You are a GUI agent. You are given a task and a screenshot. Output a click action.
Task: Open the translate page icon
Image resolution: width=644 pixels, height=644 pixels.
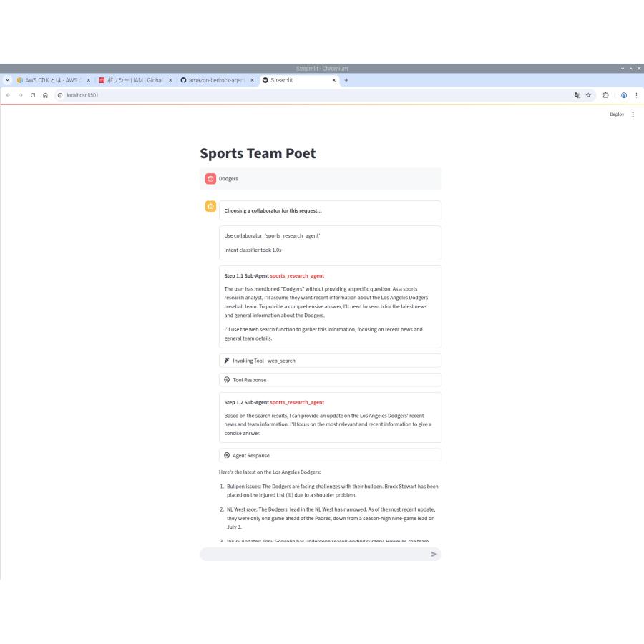pyautogui.click(x=577, y=94)
